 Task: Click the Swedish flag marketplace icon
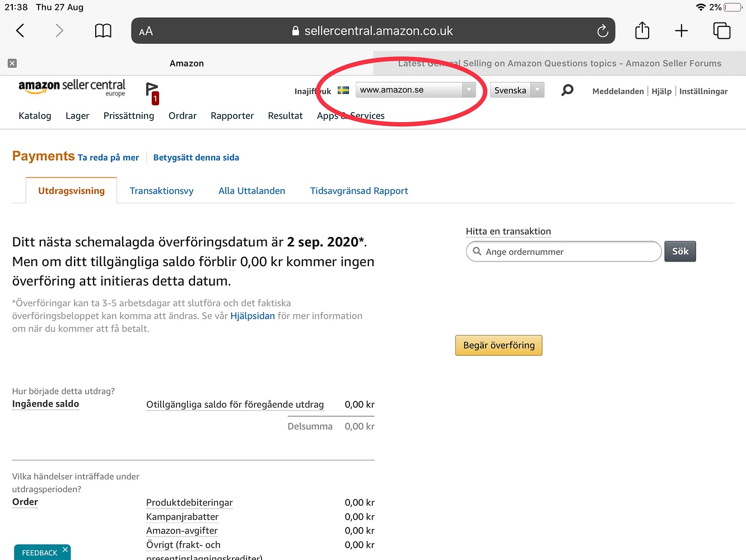(343, 90)
